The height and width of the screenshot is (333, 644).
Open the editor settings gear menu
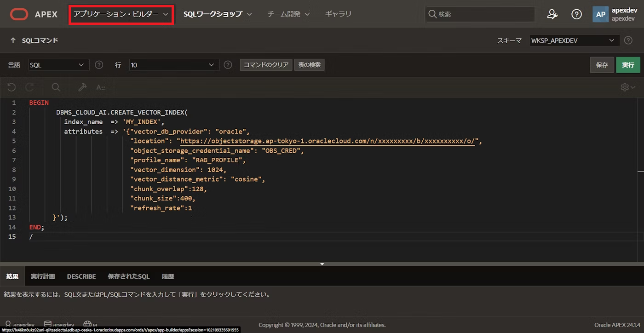click(x=628, y=87)
